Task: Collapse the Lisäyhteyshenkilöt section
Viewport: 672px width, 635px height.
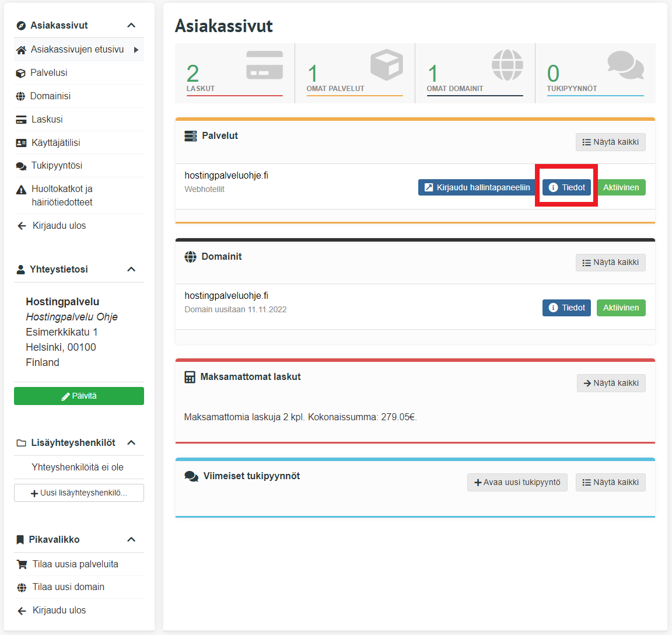Action: (132, 442)
